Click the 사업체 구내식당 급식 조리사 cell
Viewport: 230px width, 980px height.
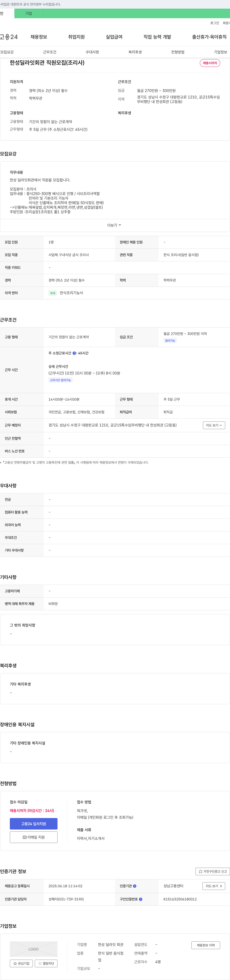point(69,255)
